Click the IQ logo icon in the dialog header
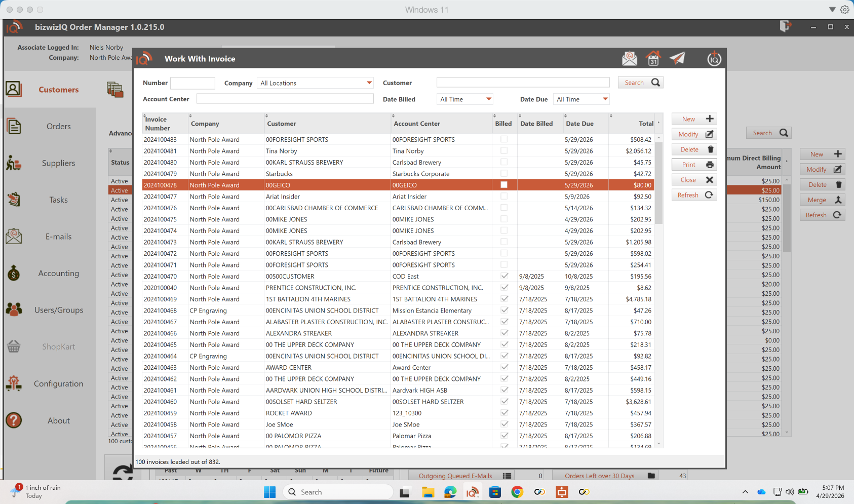854x504 pixels. tap(714, 59)
